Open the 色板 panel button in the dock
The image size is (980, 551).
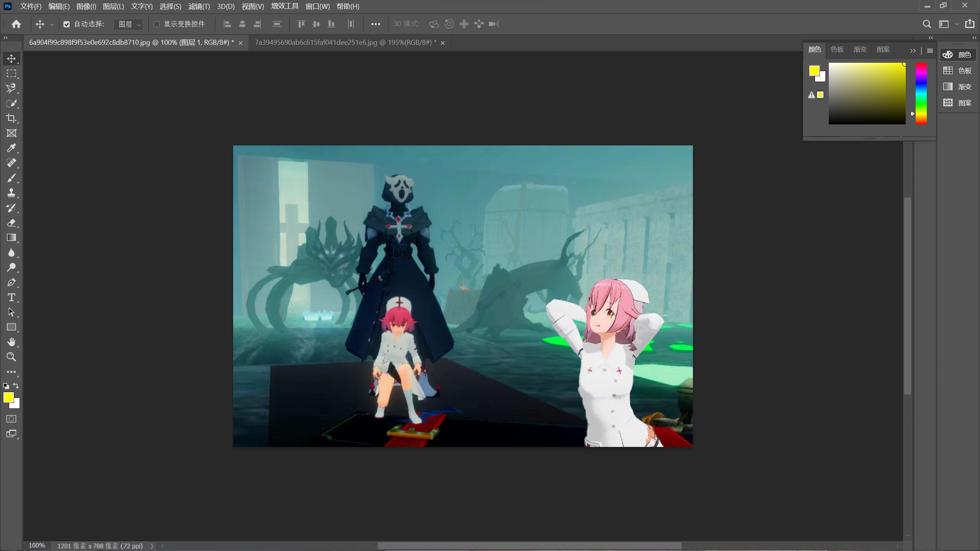[957, 71]
